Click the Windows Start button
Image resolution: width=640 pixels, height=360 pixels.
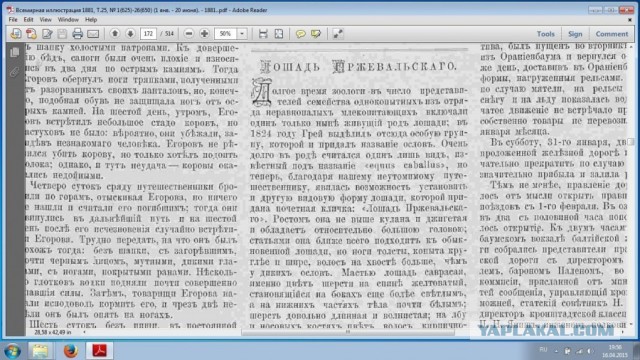pyautogui.click(x=12, y=351)
